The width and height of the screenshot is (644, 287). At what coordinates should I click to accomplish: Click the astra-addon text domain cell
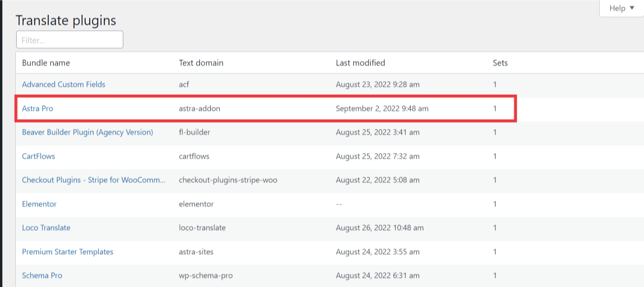[x=200, y=108]
